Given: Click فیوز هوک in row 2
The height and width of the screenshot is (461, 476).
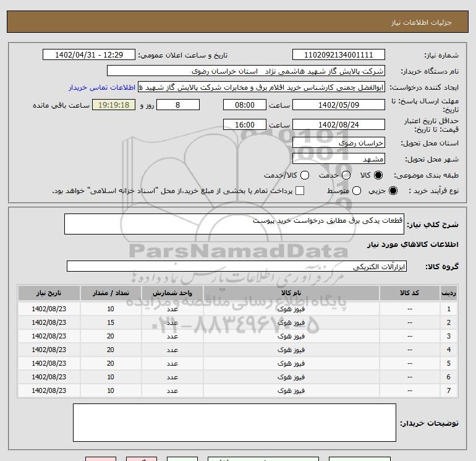Looking at the screenshot, I should point(291,323).
